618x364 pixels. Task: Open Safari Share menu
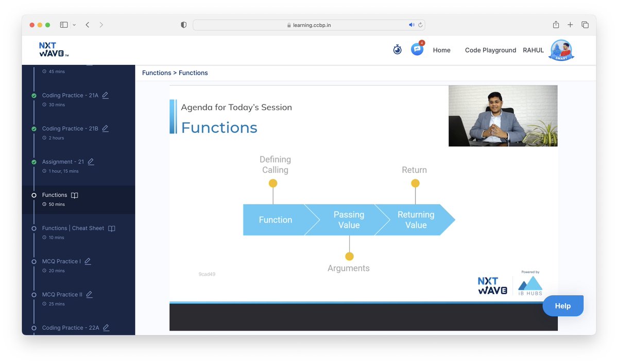click(x=556, y=24)
